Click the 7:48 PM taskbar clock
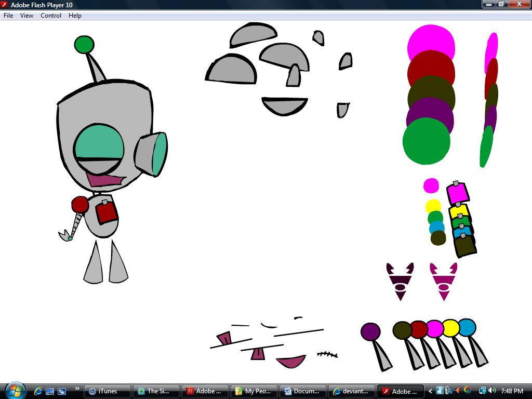The image size is (532, 399). 512,391
